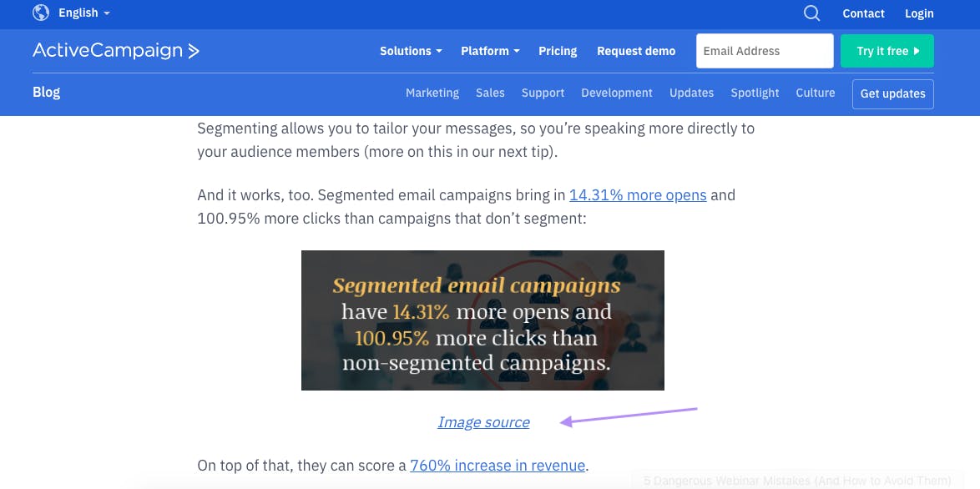
Task: Click the Email Address input field
Action: click(765, 51)
